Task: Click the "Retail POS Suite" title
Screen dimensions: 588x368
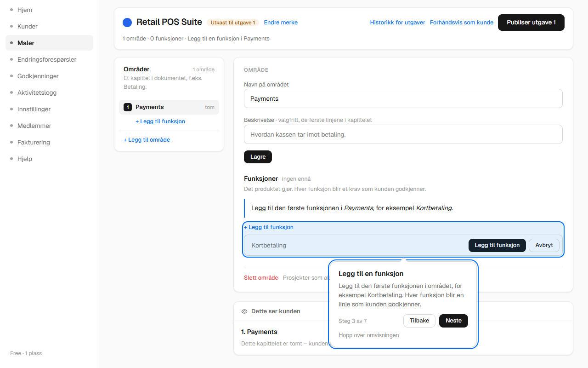Action: (x=170, y=22)
